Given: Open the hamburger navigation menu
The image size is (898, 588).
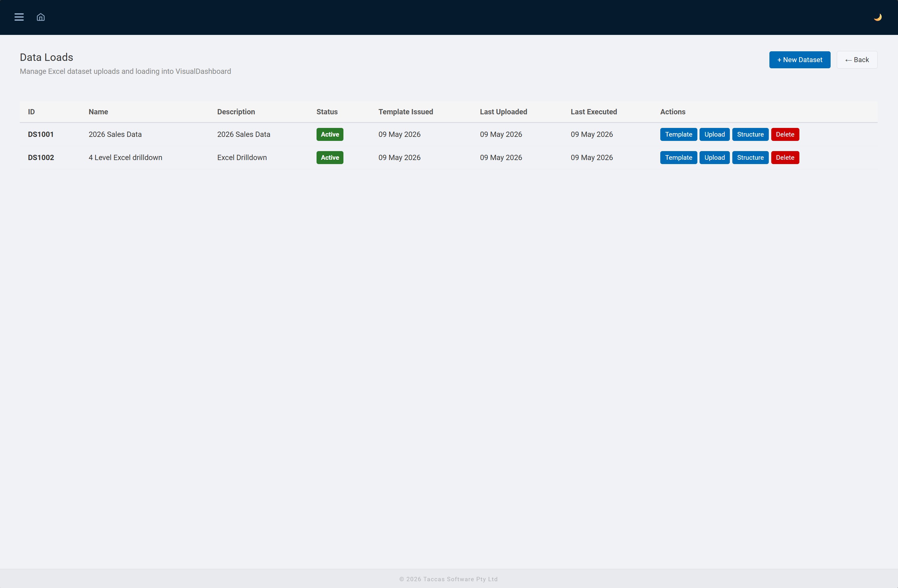Looking at the screenshot, I should (19, 17).
